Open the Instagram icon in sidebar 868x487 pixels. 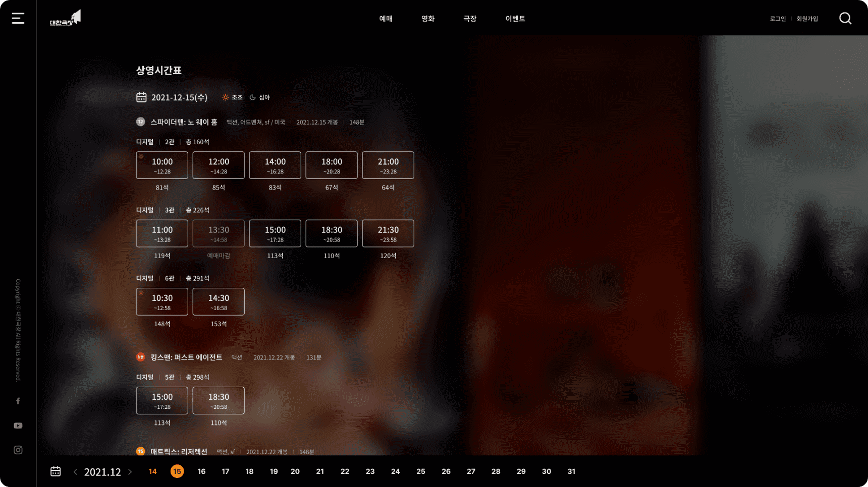coord(18,450)
